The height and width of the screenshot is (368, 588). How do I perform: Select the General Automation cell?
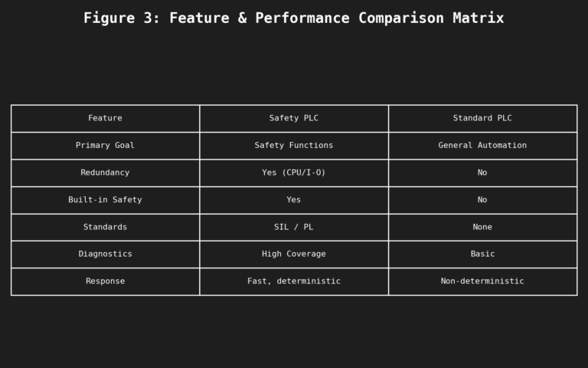pos(482,146)
